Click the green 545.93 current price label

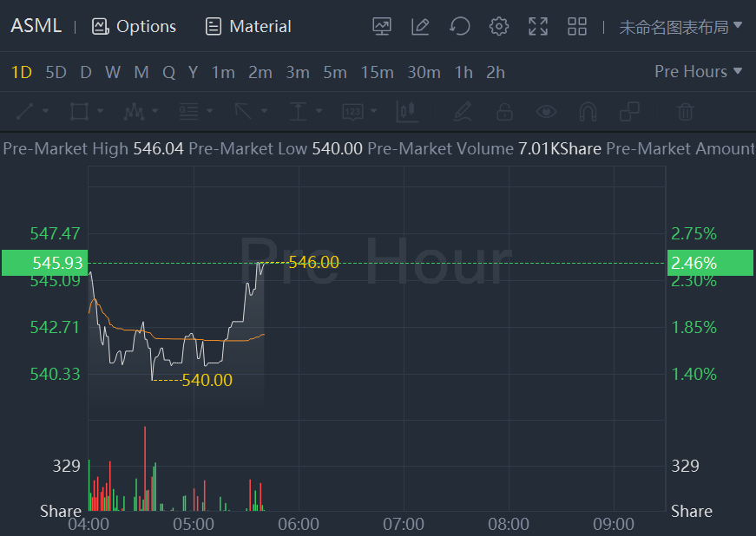coord(44,262)
